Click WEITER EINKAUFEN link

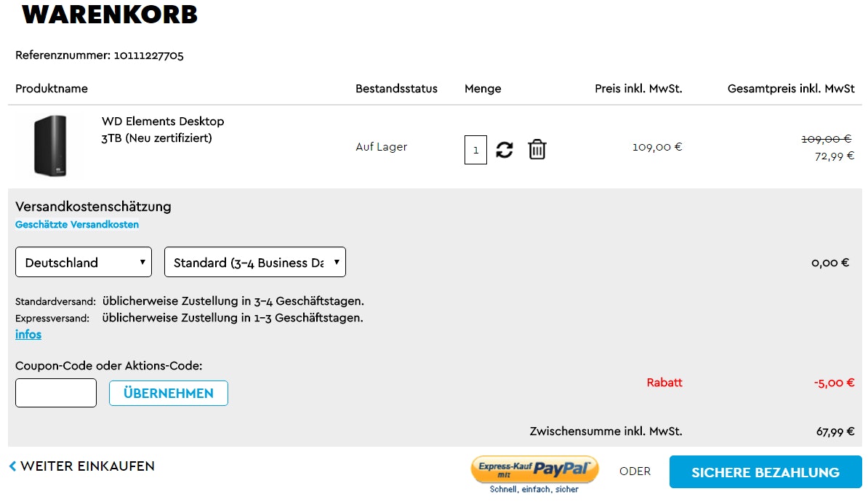[x=87, y=466]
